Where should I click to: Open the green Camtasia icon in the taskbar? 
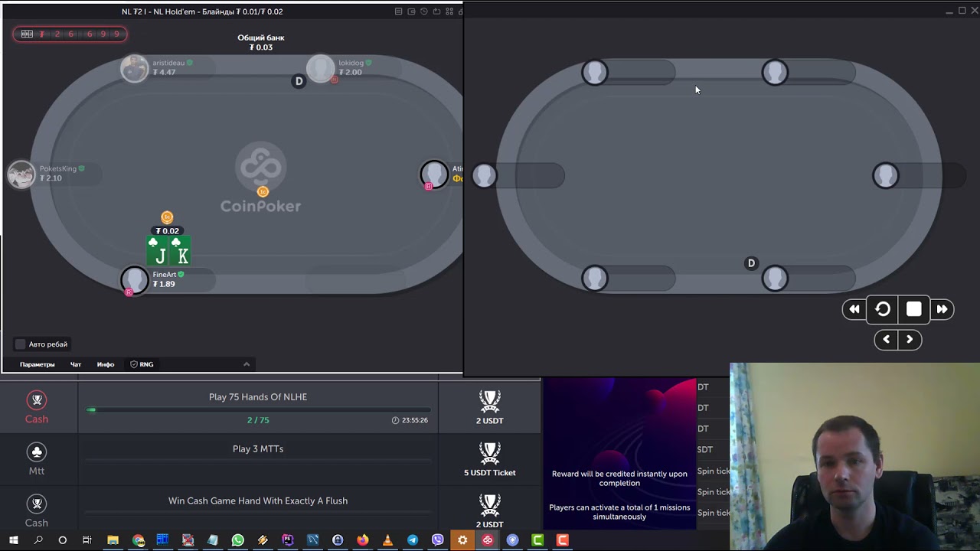[537, 540]
